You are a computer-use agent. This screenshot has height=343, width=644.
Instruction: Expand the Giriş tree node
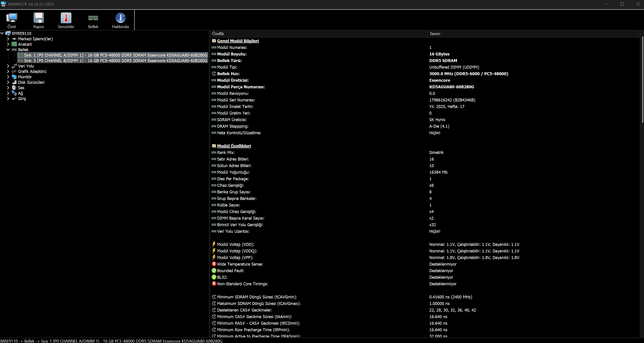[8, 99]
